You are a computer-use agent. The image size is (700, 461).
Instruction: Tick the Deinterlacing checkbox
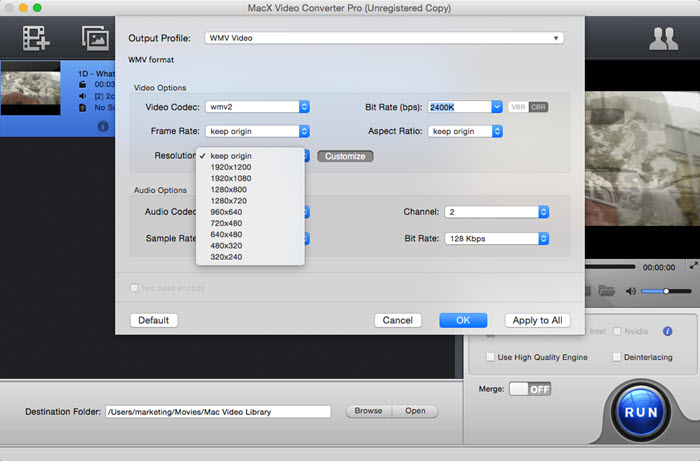617,357
